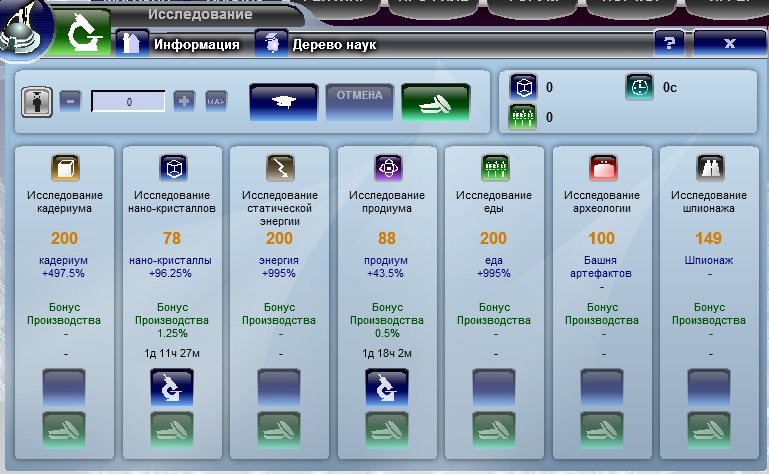The image size is (769, 474).
Task: Select the cadmium research icon
Action: (x=64, y=167)
